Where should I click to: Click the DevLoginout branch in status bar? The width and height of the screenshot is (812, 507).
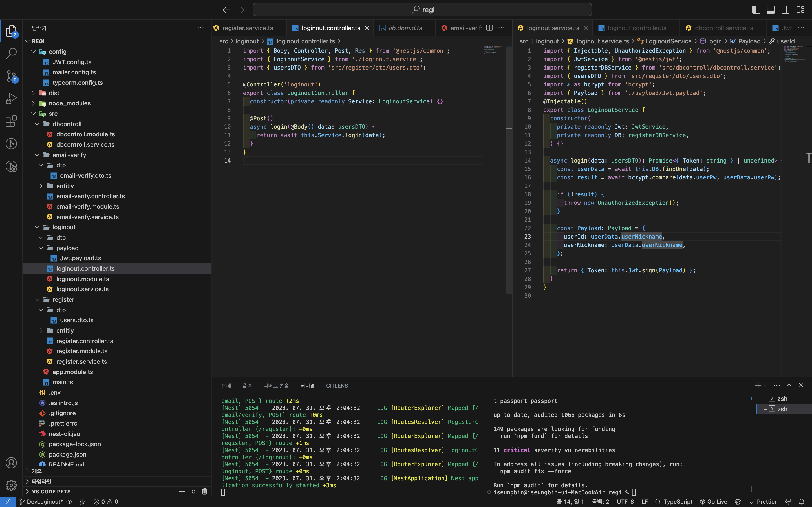point(41,502)
